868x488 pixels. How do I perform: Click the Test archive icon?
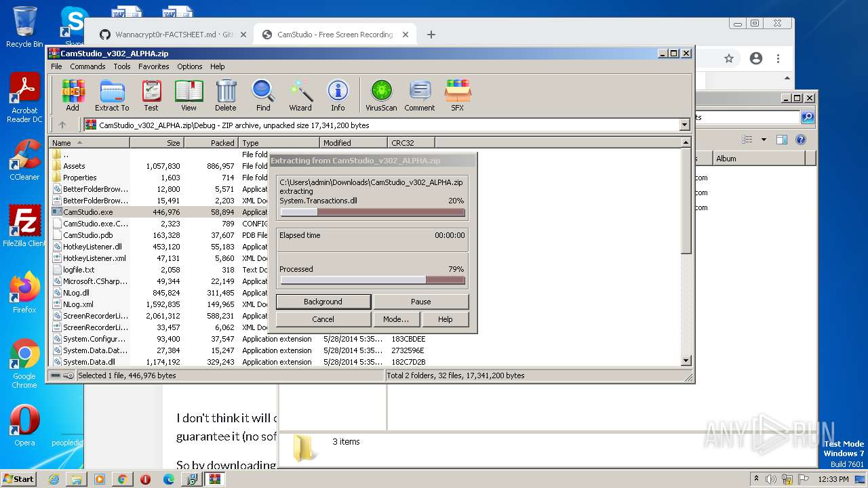pyautogui.click(x=151, y=95)
